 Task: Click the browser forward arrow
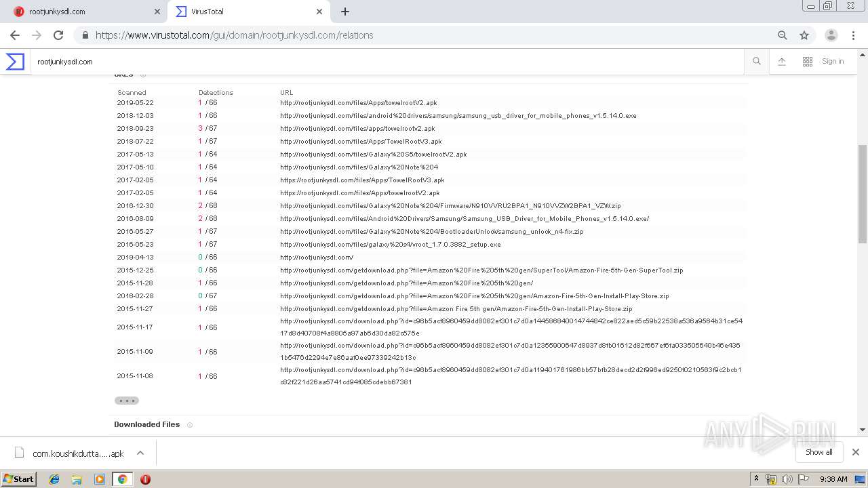click(x=37, y=35)
